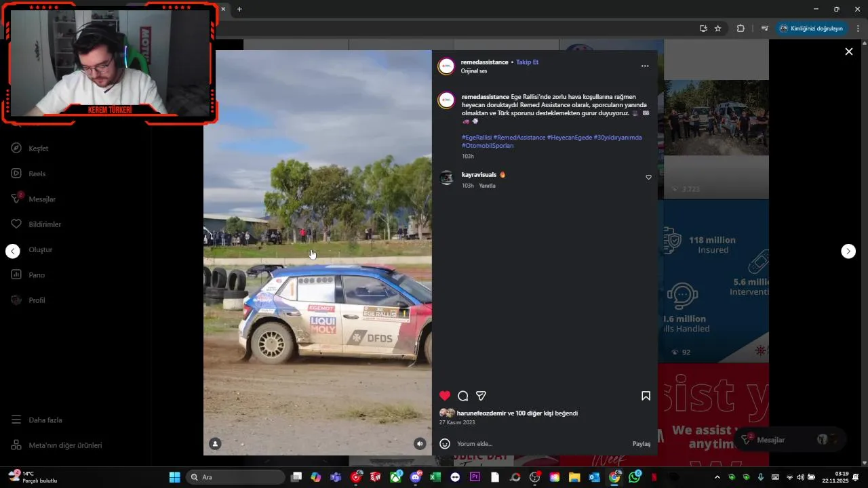Open the #HeyecanEgede hashtag

[x=570, y=138]
